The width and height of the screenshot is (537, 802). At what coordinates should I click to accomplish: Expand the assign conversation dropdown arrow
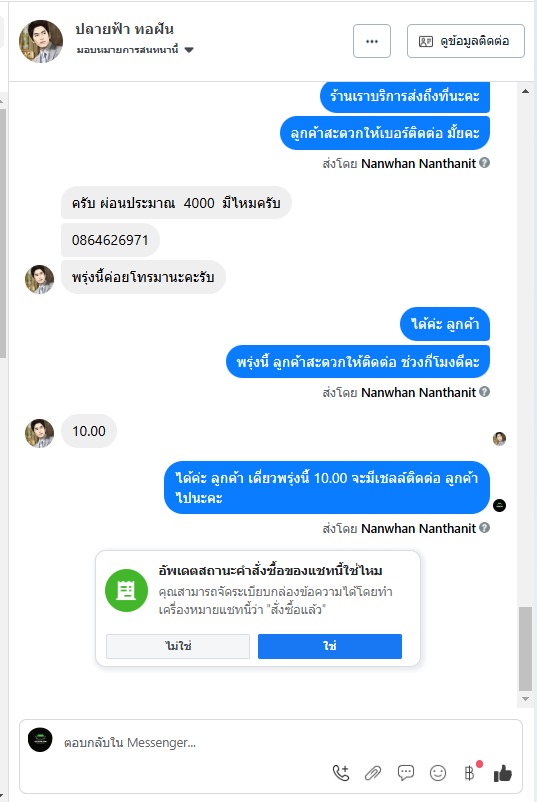[189, 50]
